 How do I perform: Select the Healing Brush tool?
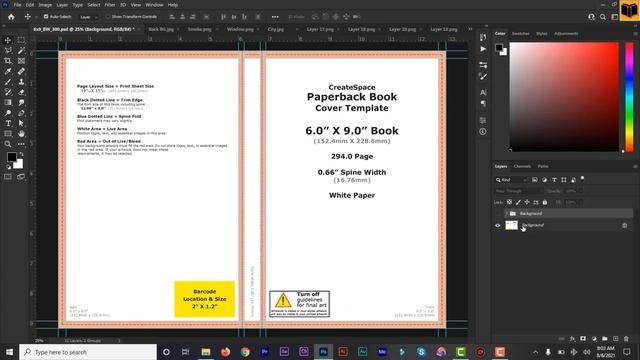[x=21, y=71]
